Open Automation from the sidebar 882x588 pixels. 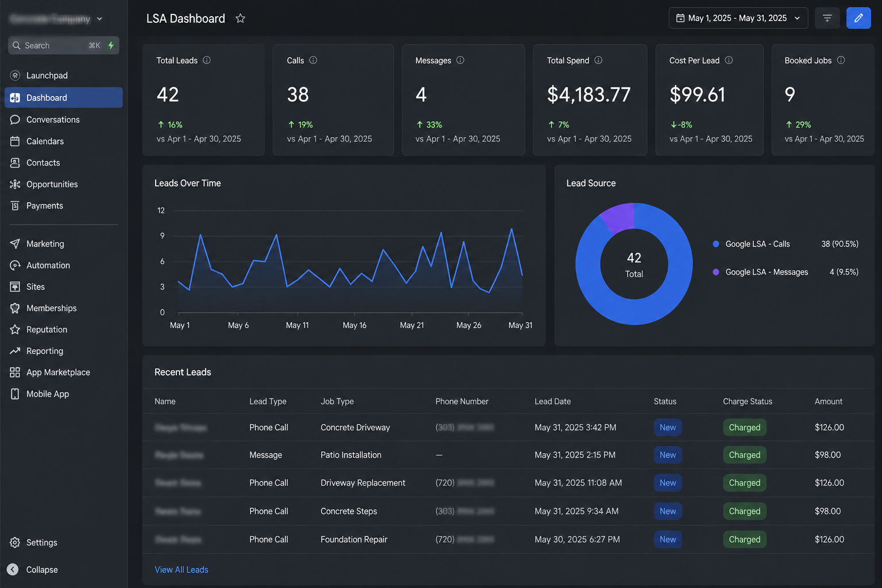click(64, 265)
